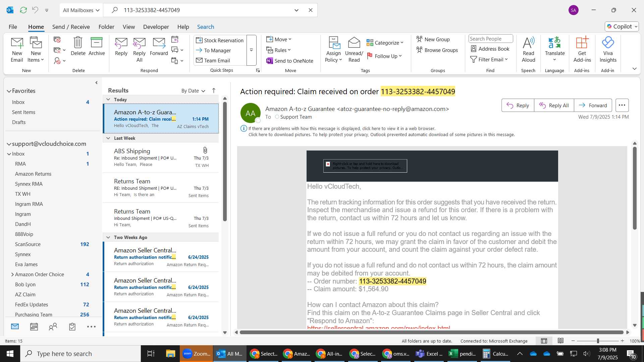Click Reply All in reading pane

pos(554,105)
